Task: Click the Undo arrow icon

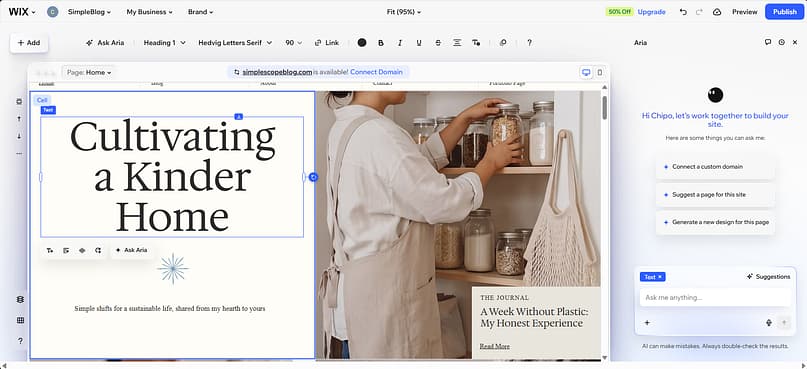Action: tap(683, 12)
